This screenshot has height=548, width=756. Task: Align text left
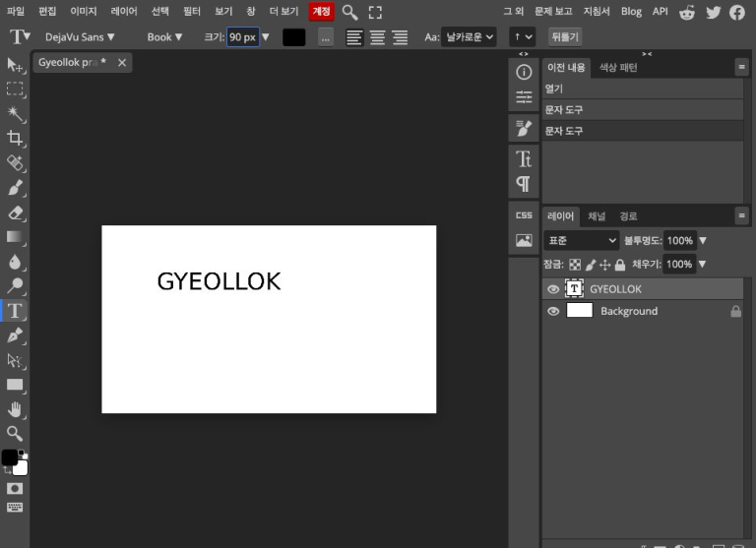(x=354, y=37)
